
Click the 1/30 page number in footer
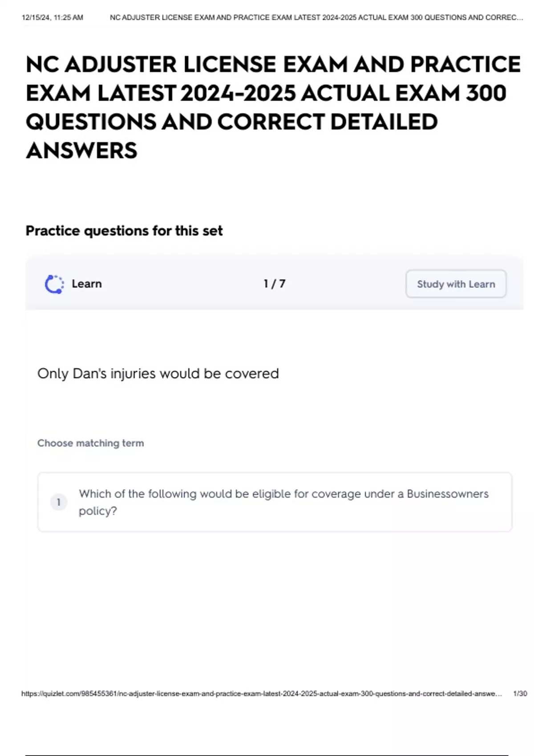coord(520,694)
